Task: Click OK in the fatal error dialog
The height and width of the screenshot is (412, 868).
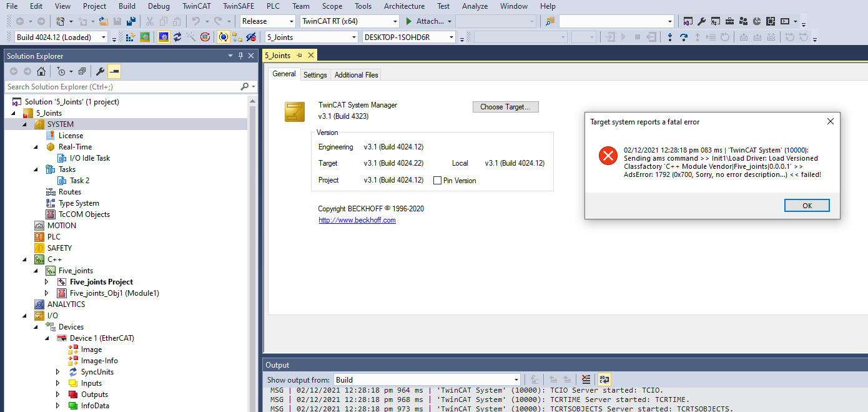Action: coord(807,206)
